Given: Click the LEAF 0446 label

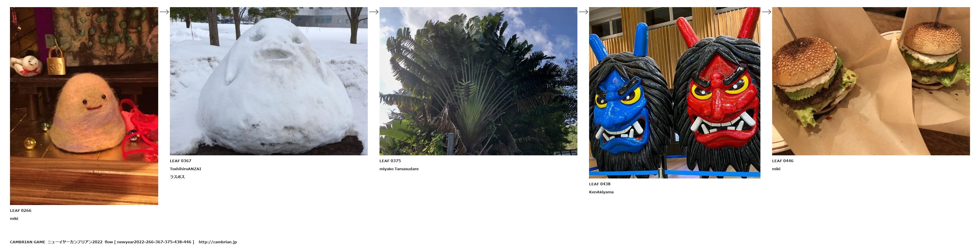Looking at the screenshot, I should (x=783, y=161).
